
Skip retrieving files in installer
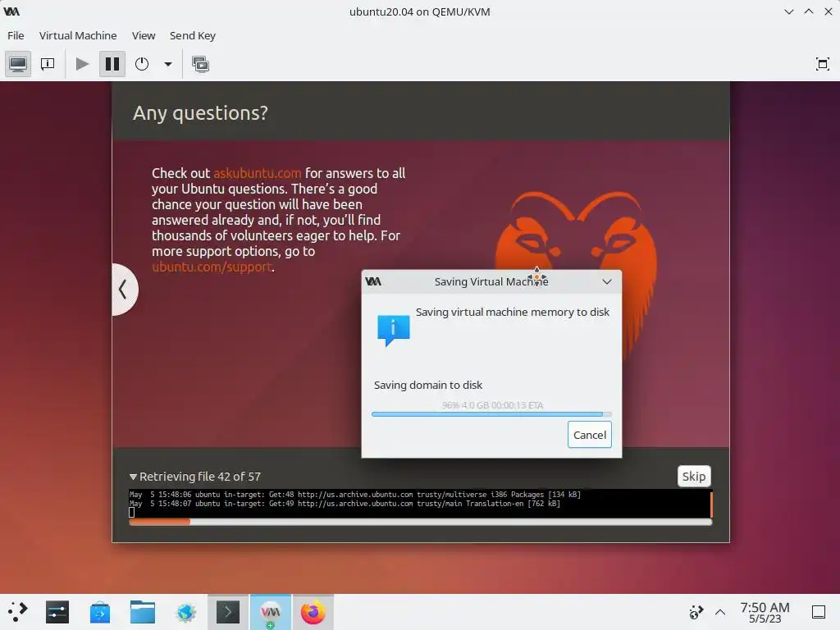coord(694,477)
